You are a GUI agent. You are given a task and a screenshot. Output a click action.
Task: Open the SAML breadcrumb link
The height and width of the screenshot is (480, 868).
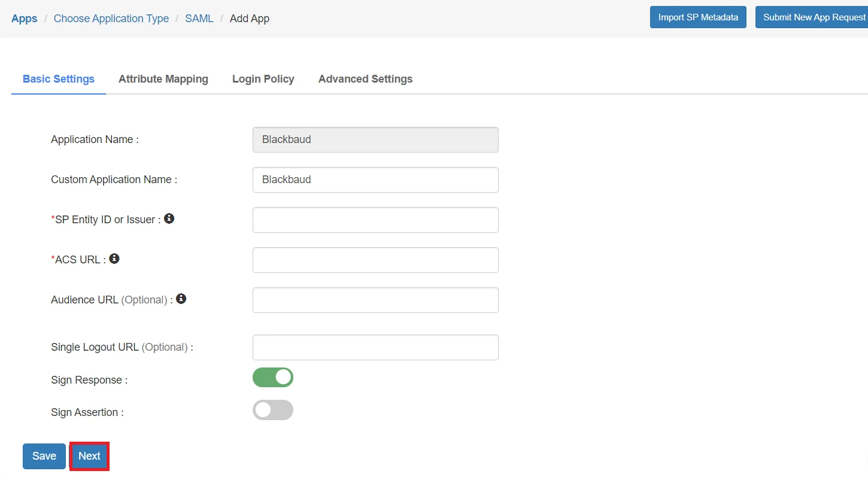tap(199, 19)
